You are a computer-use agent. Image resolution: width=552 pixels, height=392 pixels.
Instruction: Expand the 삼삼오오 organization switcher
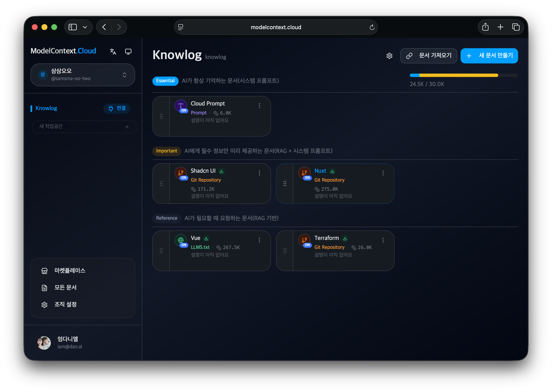(x=83, y=75)
